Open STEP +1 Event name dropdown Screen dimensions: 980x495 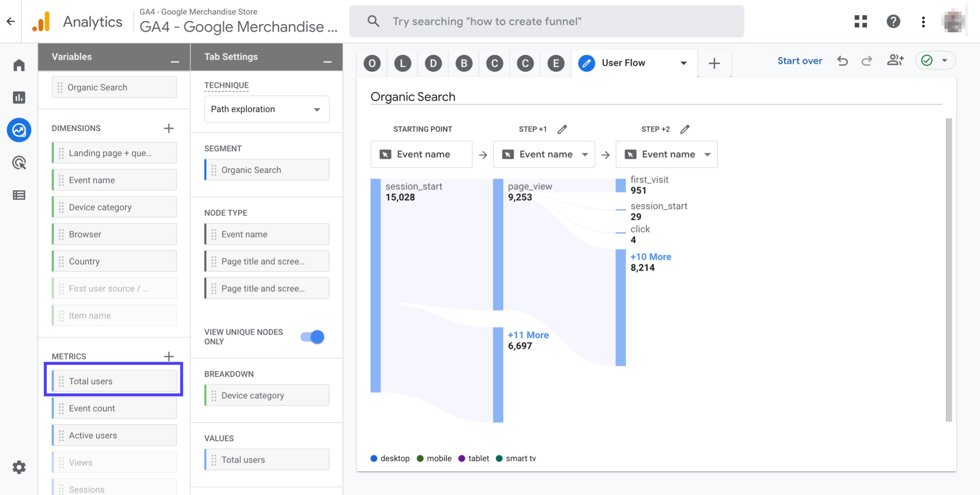tap(543, 154)
